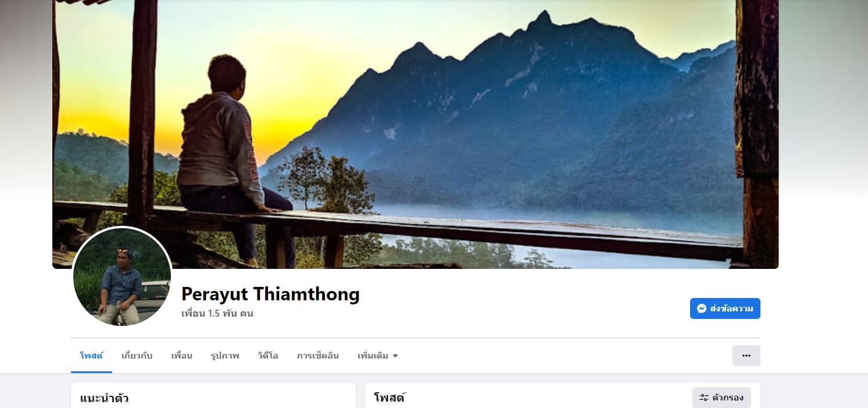Go to the เพื่อน friends tab
The image size is (868, 408).
coord(182,356)
